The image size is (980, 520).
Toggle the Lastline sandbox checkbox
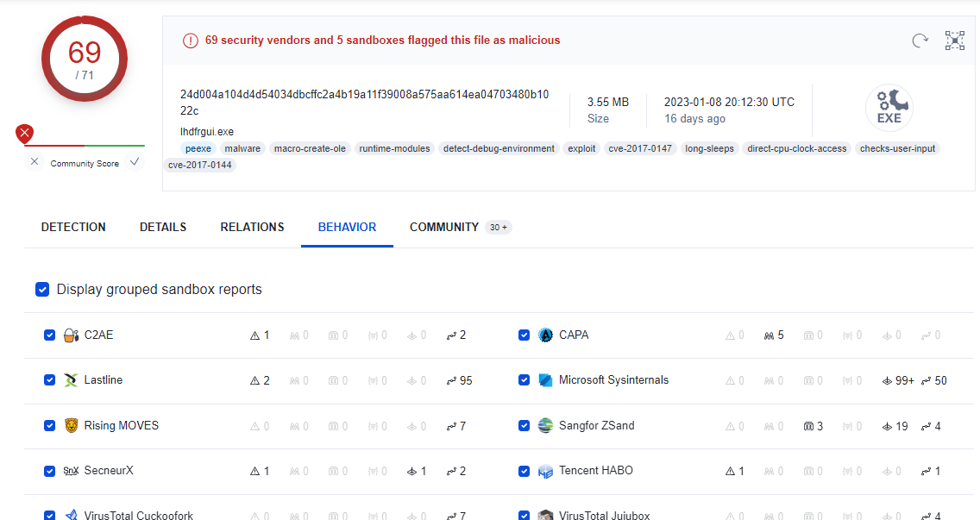tap(49, 380)
